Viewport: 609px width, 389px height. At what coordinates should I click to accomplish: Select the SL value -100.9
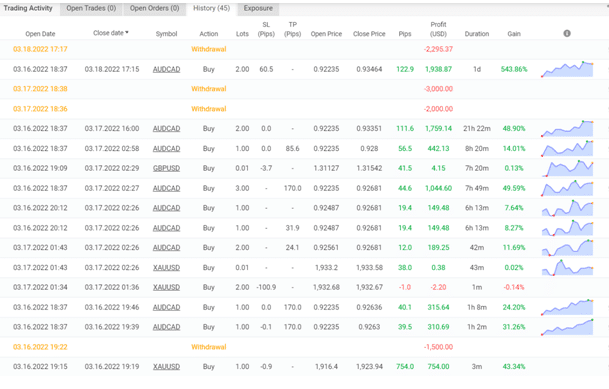(266, 287)
